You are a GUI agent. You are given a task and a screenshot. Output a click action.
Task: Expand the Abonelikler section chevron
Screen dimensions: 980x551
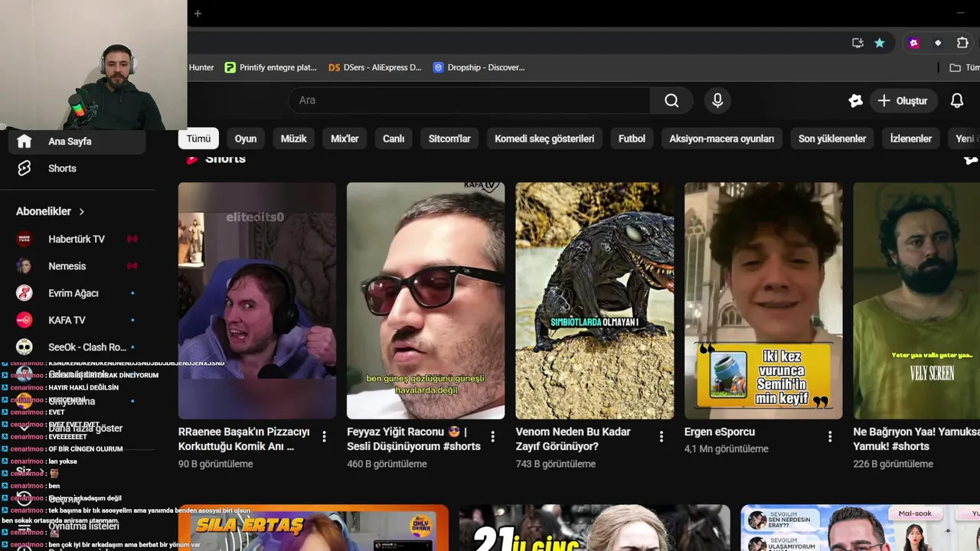[82, 211]
